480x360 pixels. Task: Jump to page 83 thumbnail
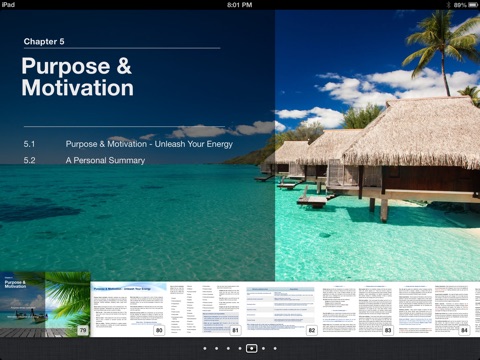tap(357, 309)
